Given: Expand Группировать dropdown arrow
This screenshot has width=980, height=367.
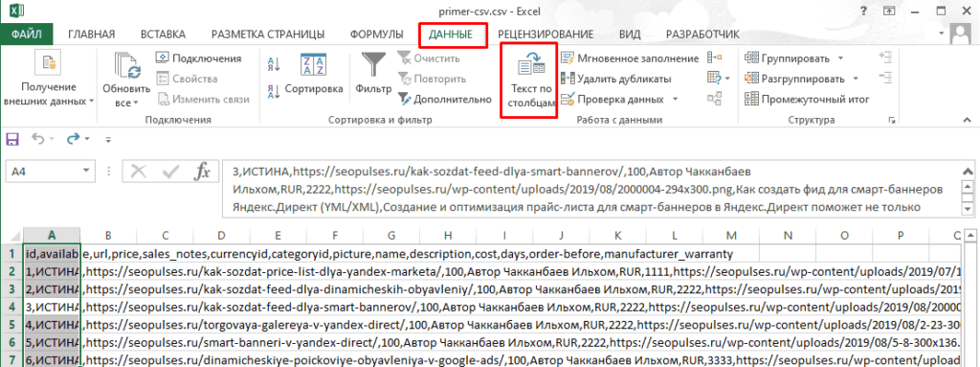Looking at the screenshot, I should [840, 58].
